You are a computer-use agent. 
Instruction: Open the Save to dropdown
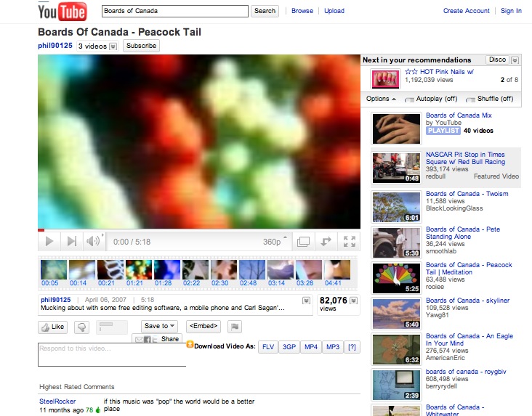pos(159,326)
